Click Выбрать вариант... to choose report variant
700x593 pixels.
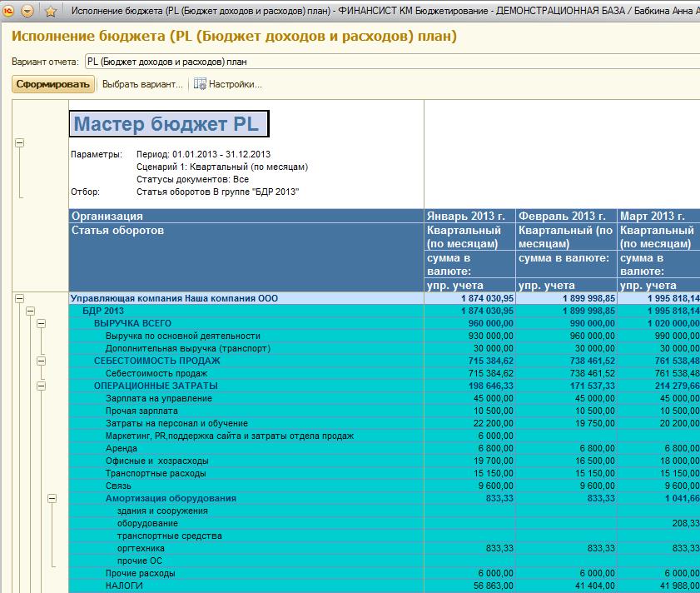(x=142, y=84)
